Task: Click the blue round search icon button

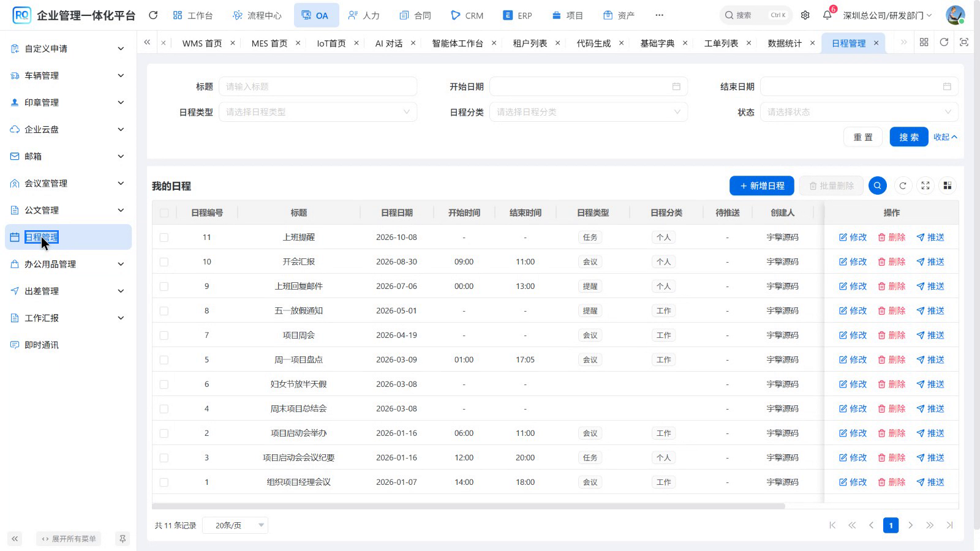Action: tap(878, 186)
